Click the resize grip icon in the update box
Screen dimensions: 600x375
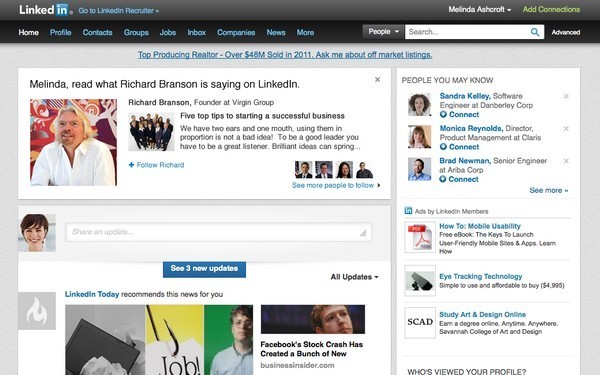tap(363, 233)
